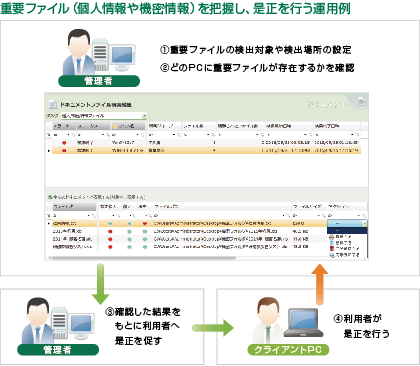Click first green status icon in highlighted file row
Screen dimensions: 420x366
pos(110,224)
